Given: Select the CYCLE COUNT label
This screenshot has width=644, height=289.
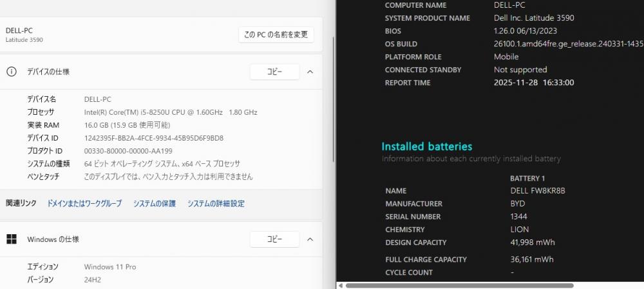Looking at the screenshot, I should (409, 272).
